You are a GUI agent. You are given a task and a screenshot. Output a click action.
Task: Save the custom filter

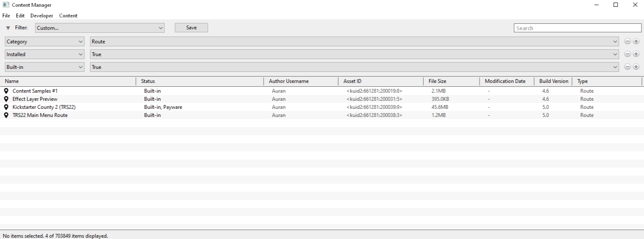191,28
